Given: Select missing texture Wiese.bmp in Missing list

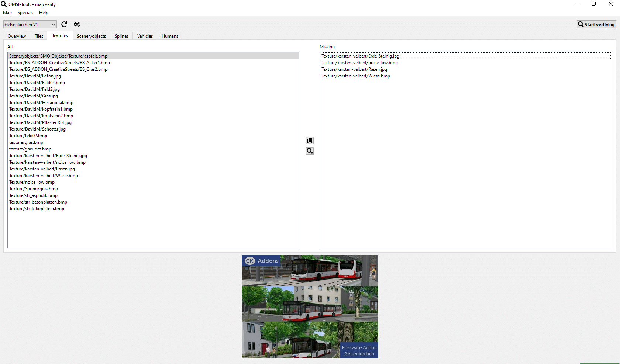Looking at the screenshot, I should pyautogui.click(x=355, y=76).
